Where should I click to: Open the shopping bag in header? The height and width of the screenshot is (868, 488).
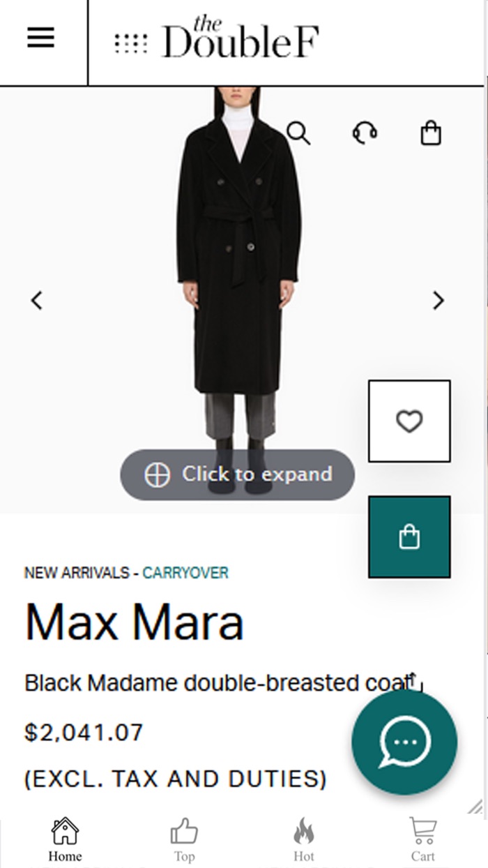pos(431,132)
